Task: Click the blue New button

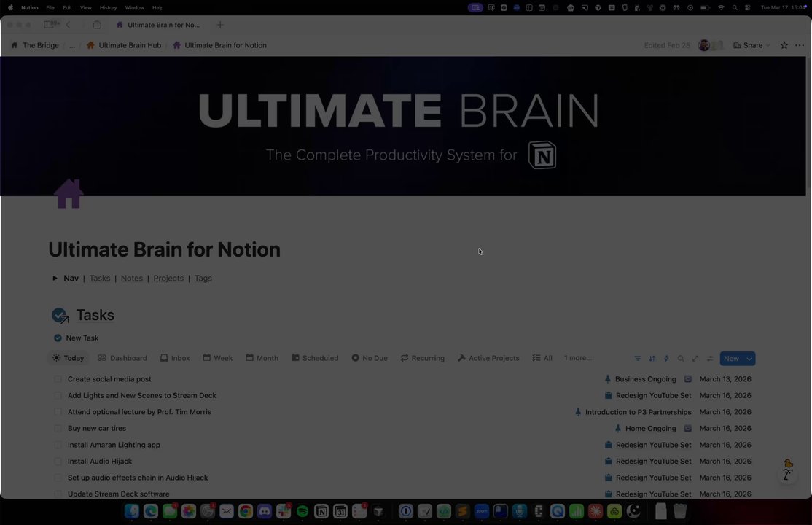Action: 731,359
